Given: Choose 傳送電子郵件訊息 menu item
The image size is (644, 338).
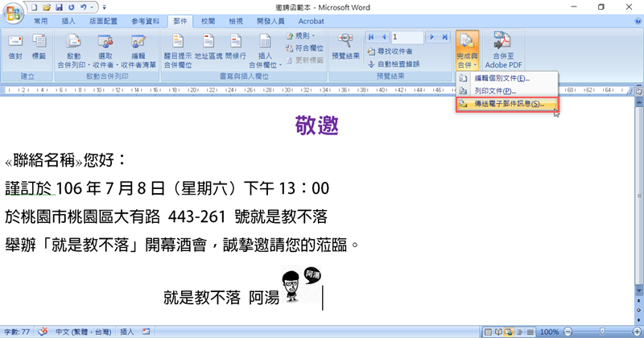Looking at the screenshot, I should tap(507, 104).
